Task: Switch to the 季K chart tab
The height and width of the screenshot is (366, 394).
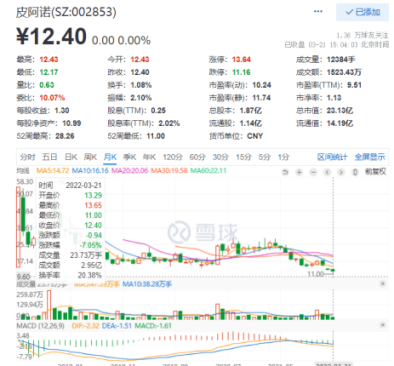Action: [130, 157]
